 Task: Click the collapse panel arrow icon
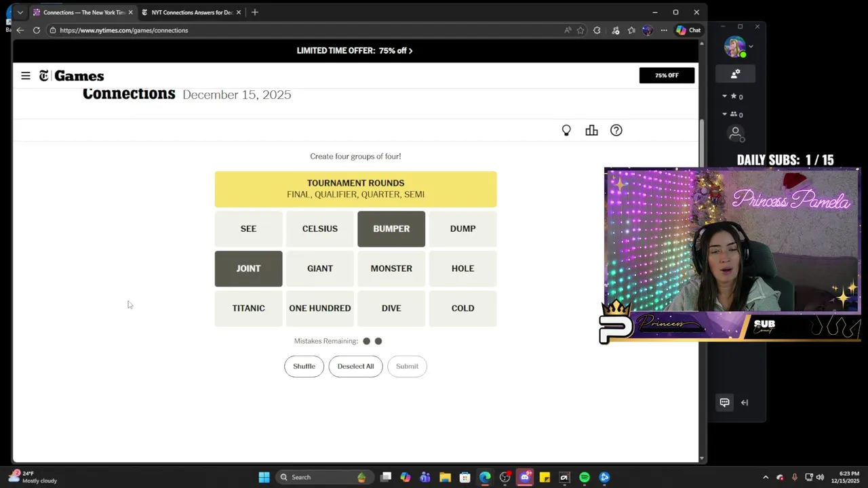click(x=745, y=403)
